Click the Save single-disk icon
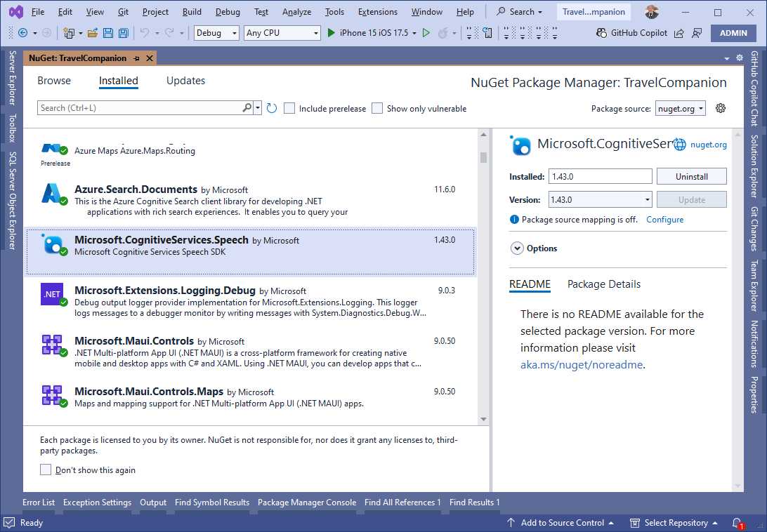The height and width of the screenshot is (532, 767). click(x=108, y=33)
